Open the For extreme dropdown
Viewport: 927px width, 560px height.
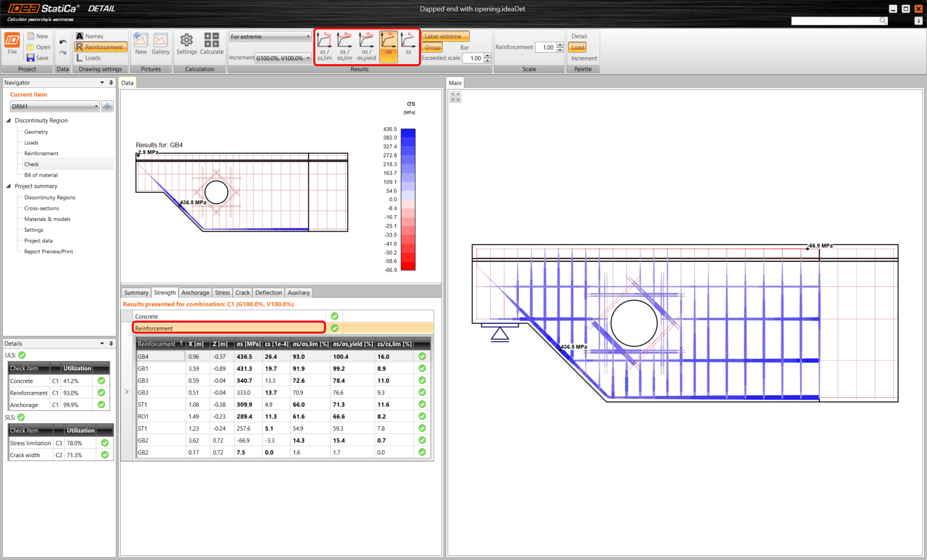(x=270, y=37)
